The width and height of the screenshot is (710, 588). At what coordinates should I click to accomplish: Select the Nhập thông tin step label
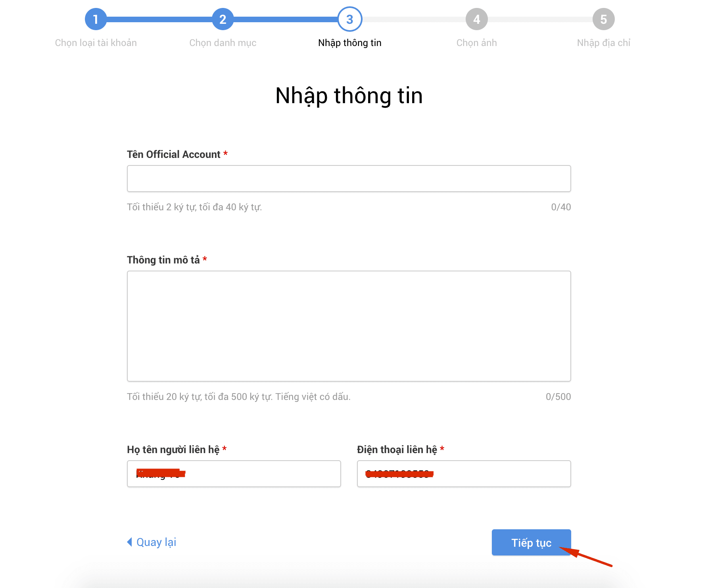click(349, 43)
